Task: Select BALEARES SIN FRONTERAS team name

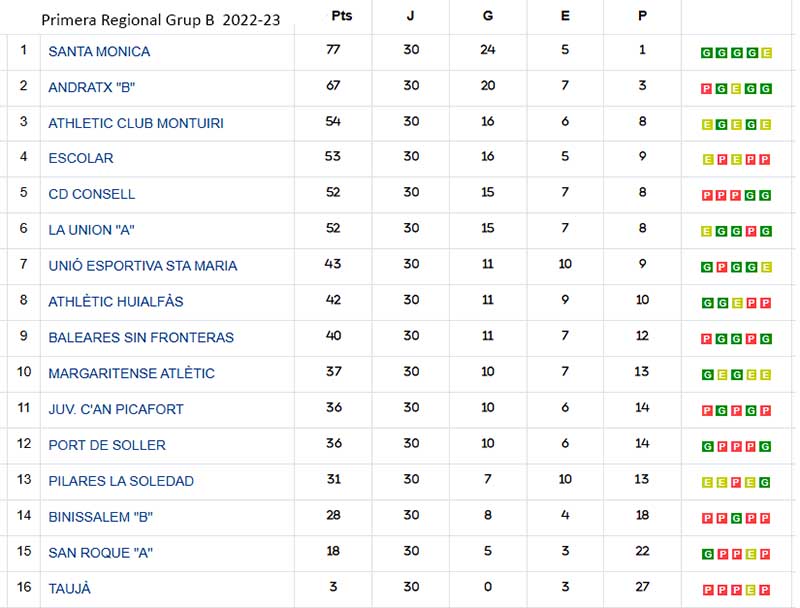Action: point(141,337)
